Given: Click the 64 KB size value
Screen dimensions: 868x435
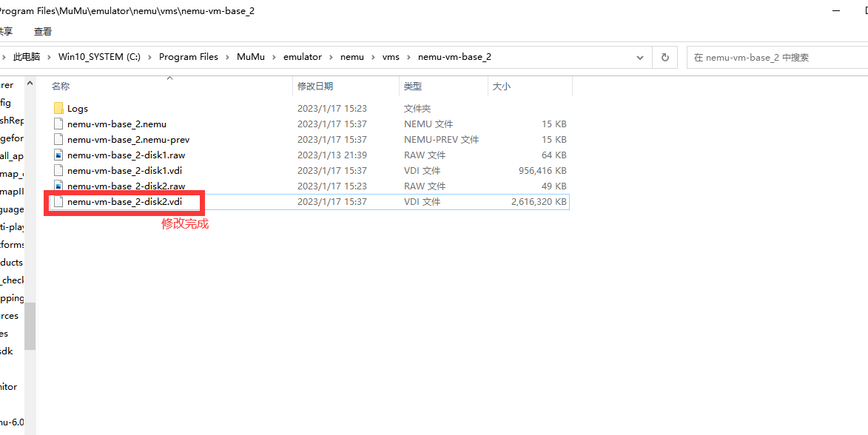Looking at the screenshot, I should coord(554,155).
